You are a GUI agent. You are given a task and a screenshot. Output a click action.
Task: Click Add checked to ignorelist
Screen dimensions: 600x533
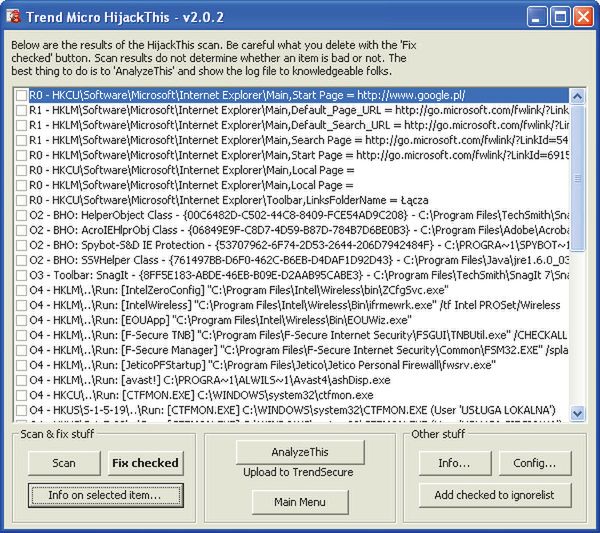[x=494, y=495]
